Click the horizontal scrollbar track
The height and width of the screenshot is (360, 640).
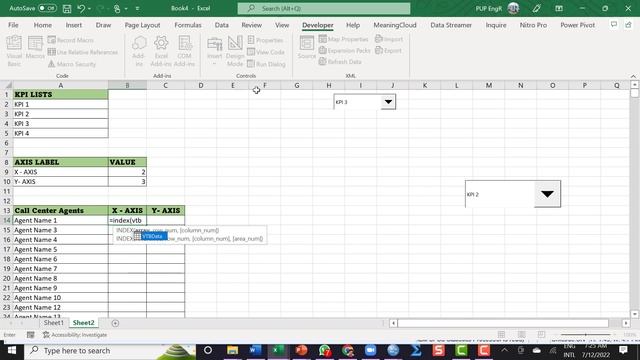point(503,323)
